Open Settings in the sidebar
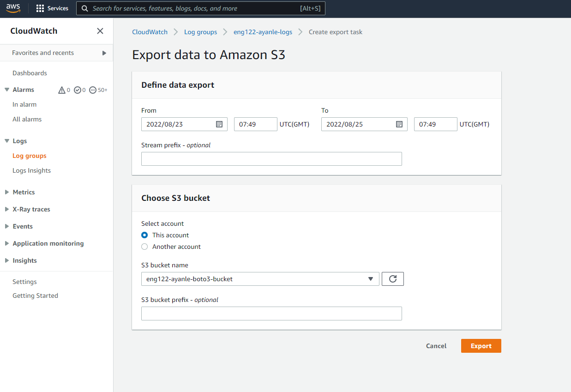Viewport: 571px width, 392px height. coord(24,282)
